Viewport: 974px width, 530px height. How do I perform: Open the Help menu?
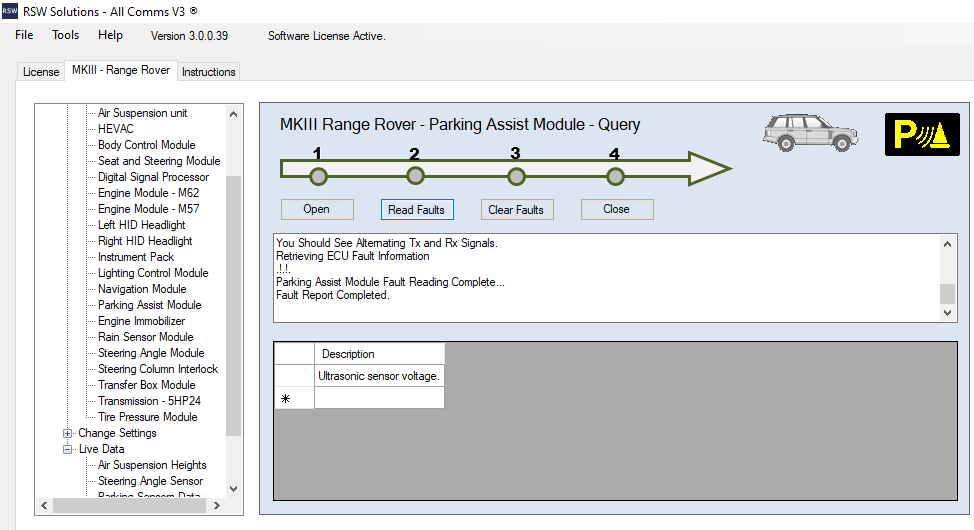[x=110, y=35]
